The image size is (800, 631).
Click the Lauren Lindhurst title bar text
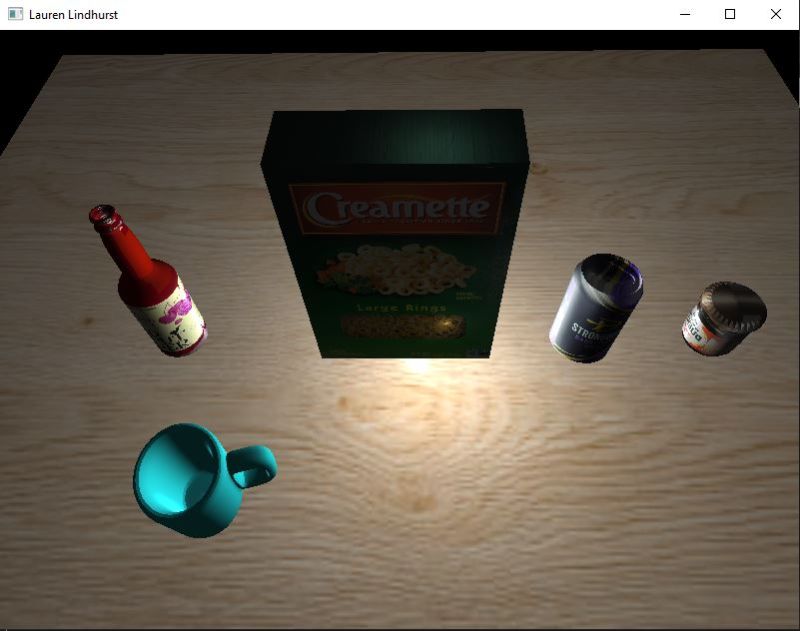tap(72, 14)
